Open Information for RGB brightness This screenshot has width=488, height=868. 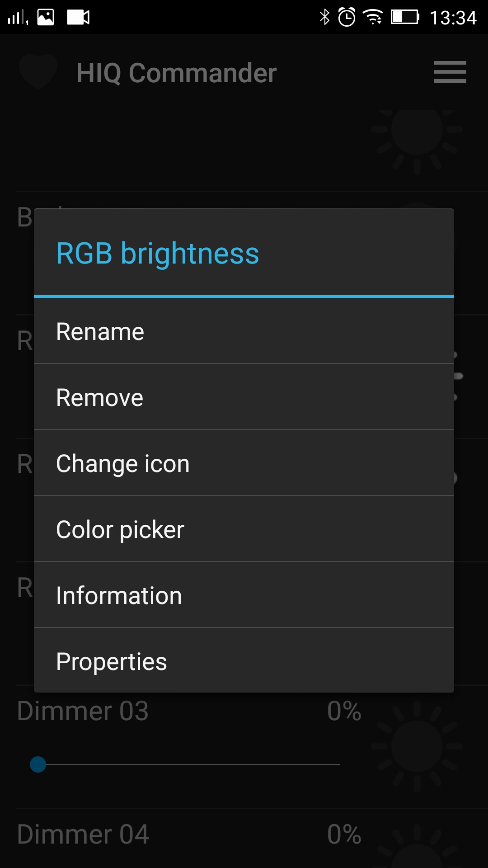coord(244,595)
